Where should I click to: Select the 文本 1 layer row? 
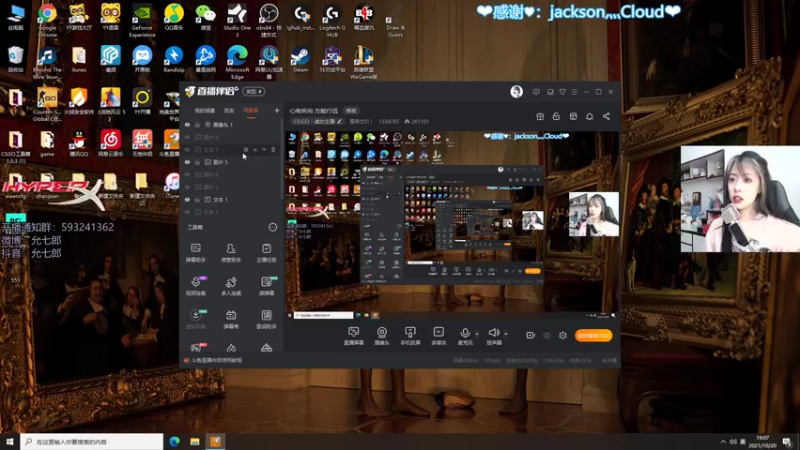(231, 199)
